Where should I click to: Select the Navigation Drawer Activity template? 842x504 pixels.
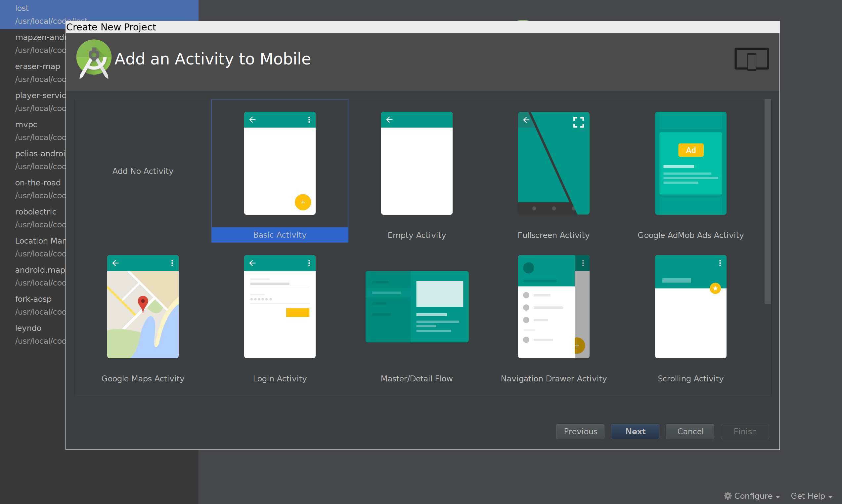click(553, 306)
